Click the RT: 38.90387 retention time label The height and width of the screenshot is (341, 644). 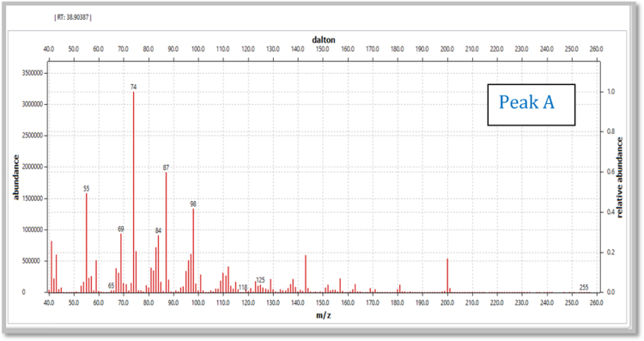73,18
